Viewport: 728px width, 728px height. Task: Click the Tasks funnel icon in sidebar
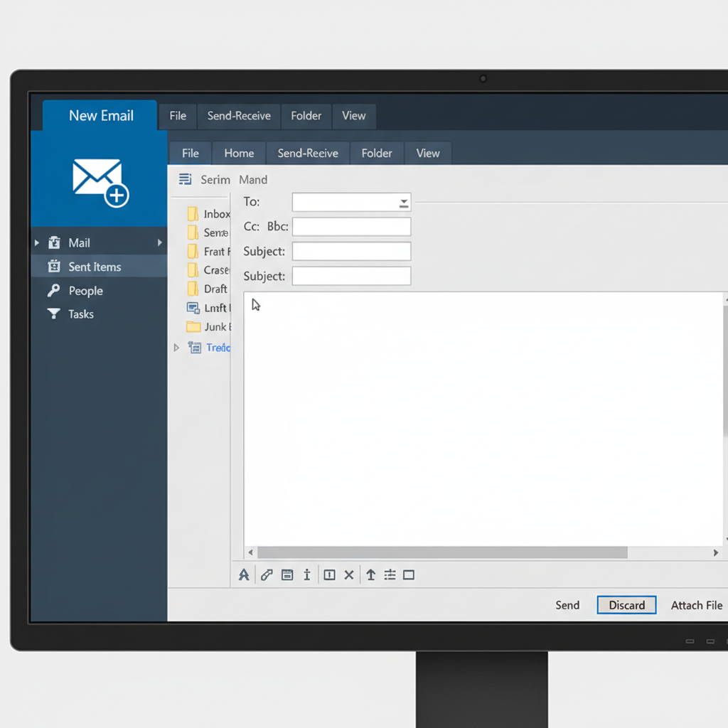[53, 314]
